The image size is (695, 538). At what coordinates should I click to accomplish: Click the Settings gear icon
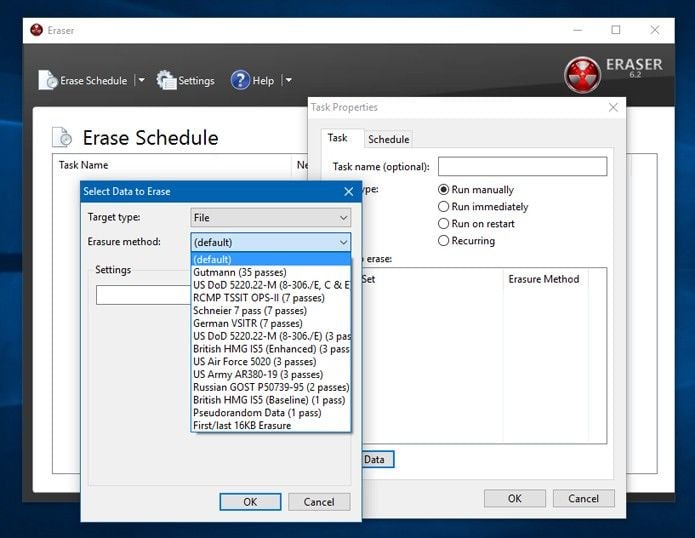pyautogui.click(x=166, y=80)
